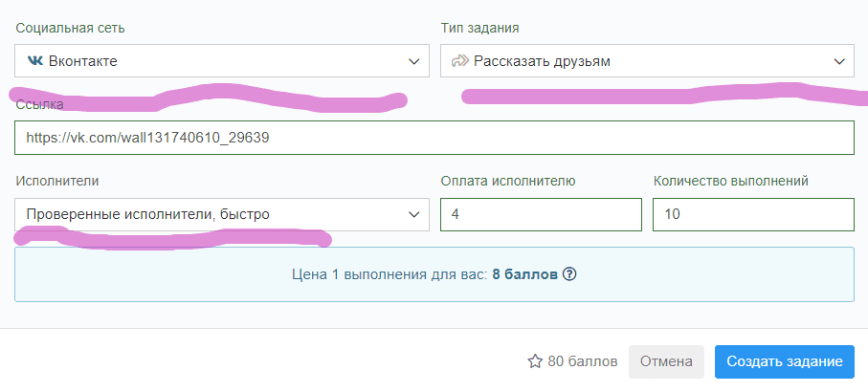The image size is (868, 392).
Task: Click the Количество выполнений label
Action: (x=731, y=180)
